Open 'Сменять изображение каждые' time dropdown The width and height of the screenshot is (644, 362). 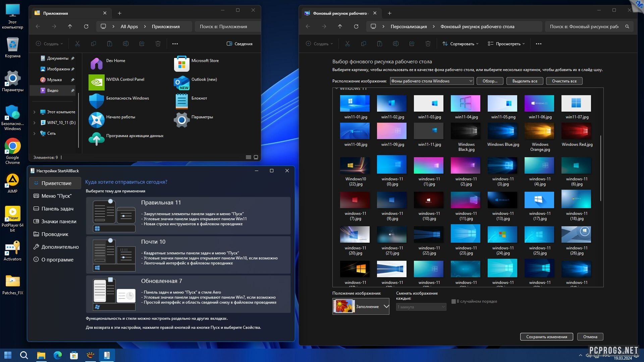tap(420, 307)
